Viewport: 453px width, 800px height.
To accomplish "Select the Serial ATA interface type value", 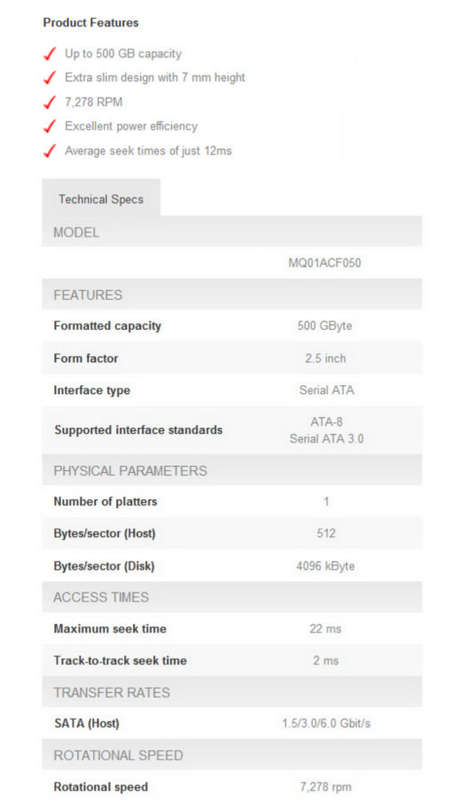I will coord(326,390).
